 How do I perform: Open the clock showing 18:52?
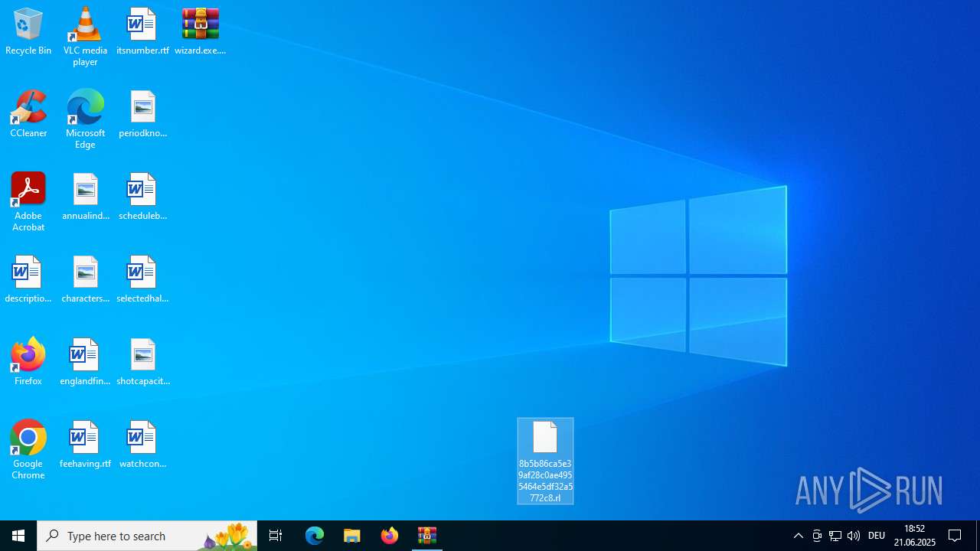point(915,536)
